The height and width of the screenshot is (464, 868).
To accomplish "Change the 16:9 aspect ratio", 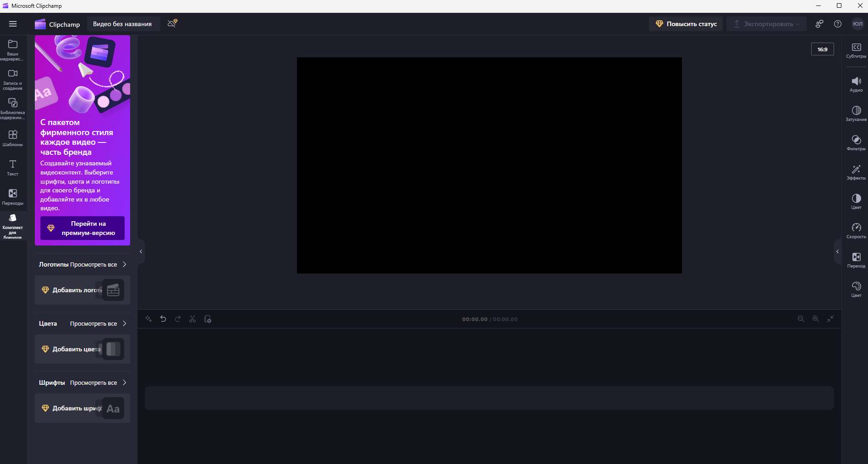I will coord(823,49).
